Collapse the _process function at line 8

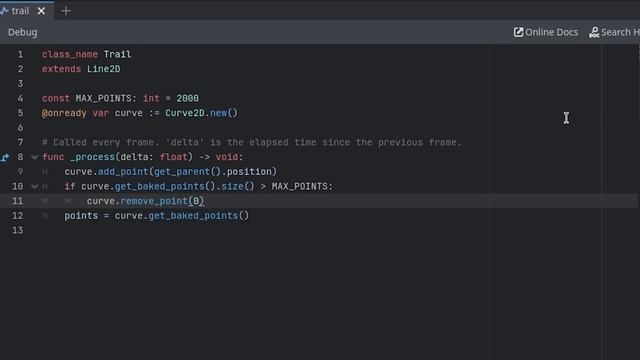35,157
